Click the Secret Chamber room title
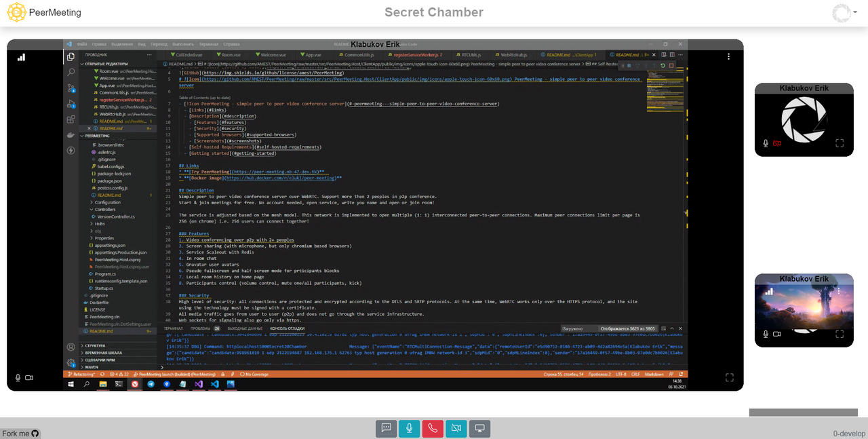 (434, 12)
